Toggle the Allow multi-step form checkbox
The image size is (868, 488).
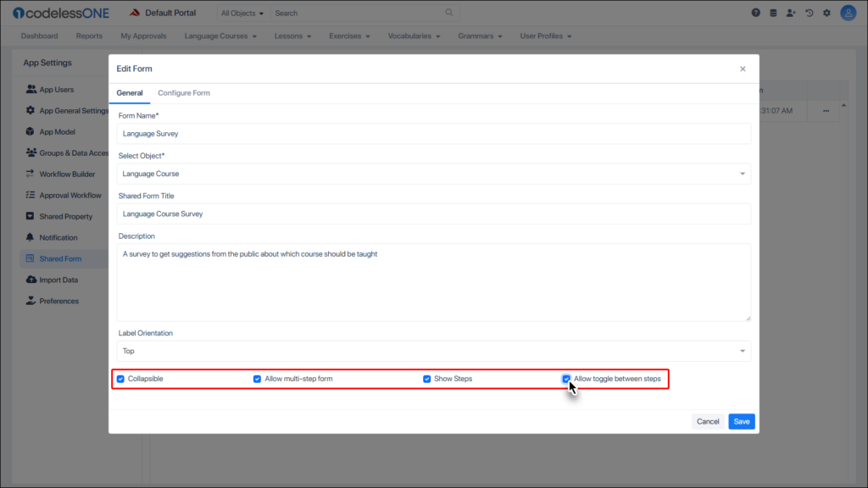[x=257, y=379]
